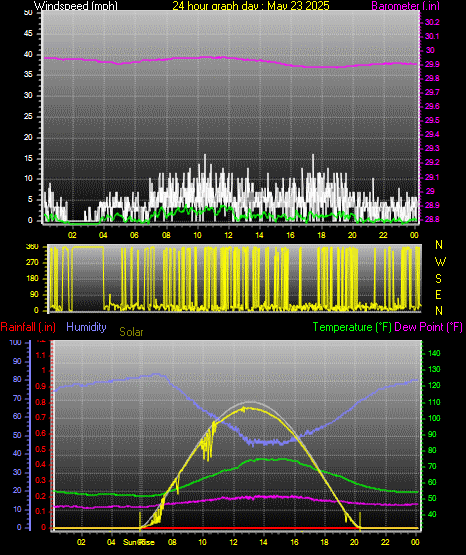Click the S compass direction label
Image resolution: width=466 pixels, height=555 pixels.
[x=438, y=279]
